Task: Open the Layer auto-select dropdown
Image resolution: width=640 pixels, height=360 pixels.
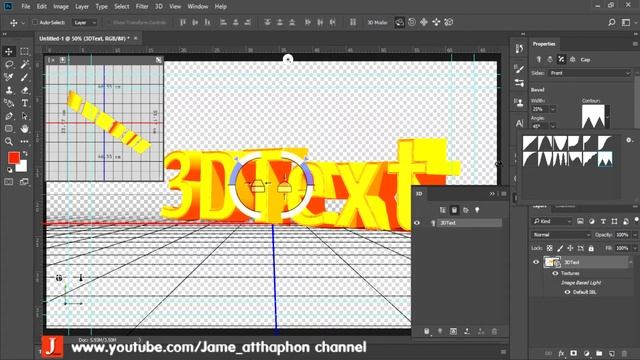Action: coord(85,22)
